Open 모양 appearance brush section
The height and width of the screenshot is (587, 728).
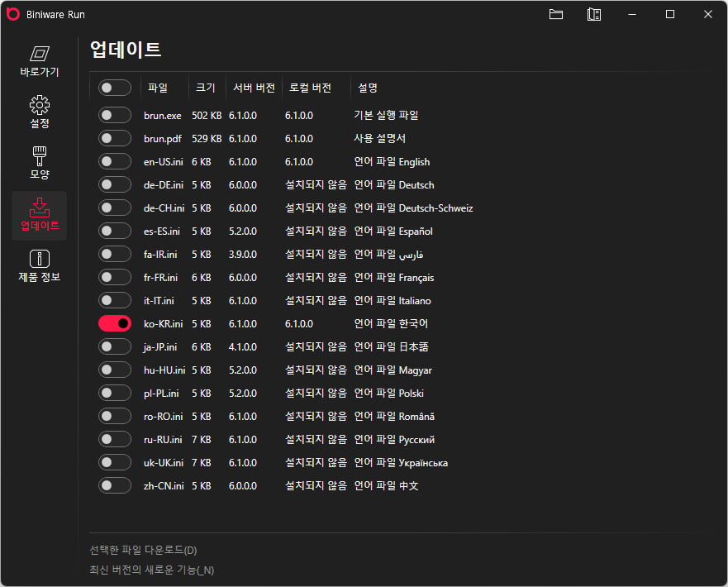(40, 164)
